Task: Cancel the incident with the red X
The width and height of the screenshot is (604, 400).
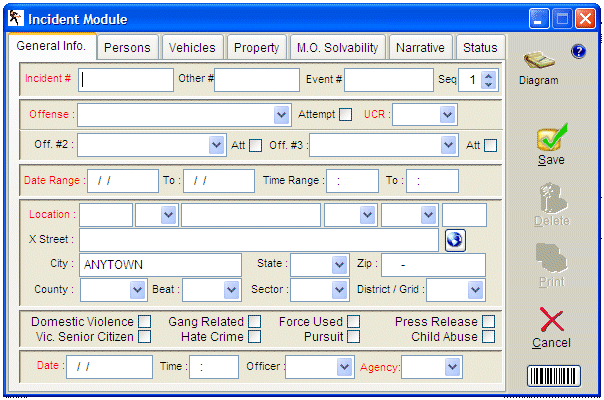Action: (552, 319)
